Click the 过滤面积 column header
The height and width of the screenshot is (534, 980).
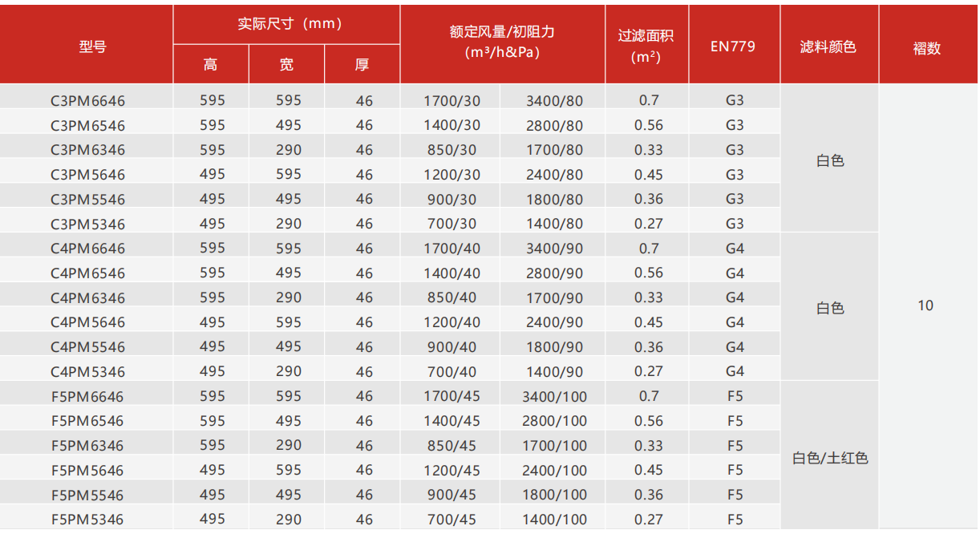646,46
